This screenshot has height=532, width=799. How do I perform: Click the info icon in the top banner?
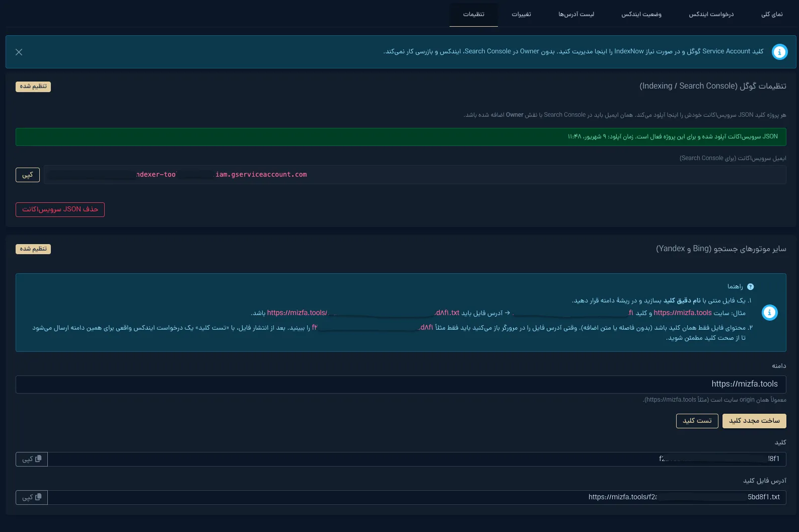click(779, 52)
